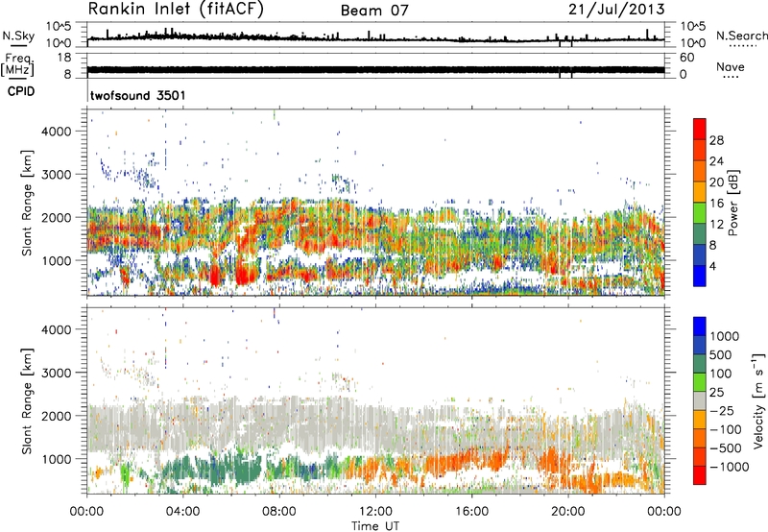Click the '08:00' time axis label
This screenshot has height=532, width=768.
click(x=279, y=512)
